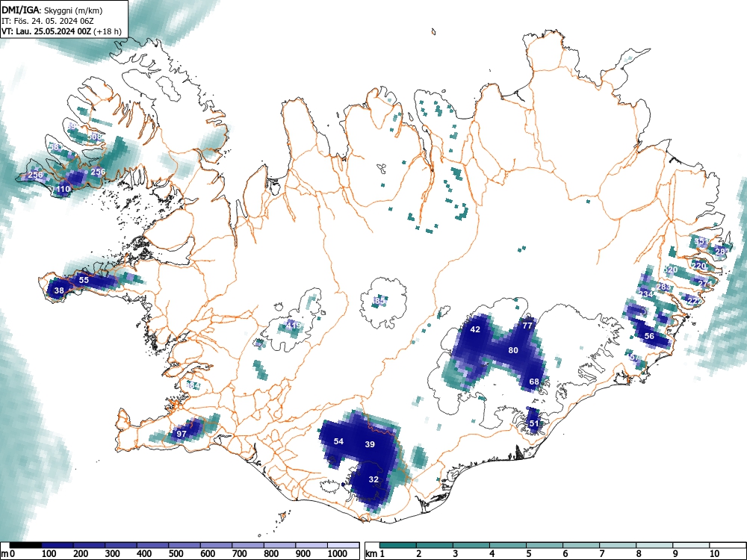Click the "77" value on Vatnajökull
747x560 pixels.
[x=527, y=326]
